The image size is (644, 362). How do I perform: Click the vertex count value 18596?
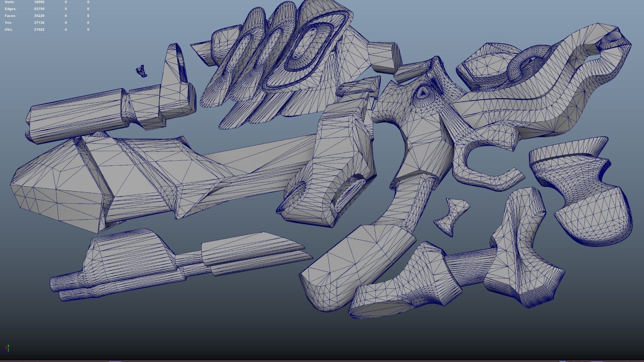pyautogui.click(x=39, y=2)
